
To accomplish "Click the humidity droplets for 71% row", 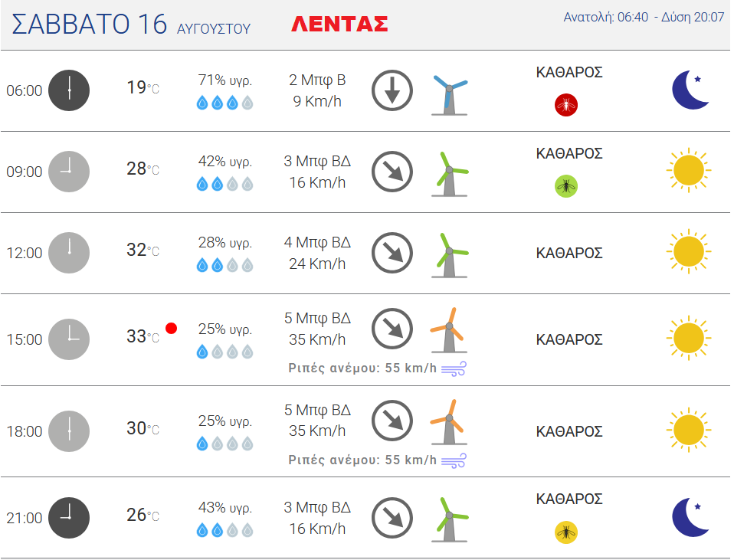I will pos(224,103).
